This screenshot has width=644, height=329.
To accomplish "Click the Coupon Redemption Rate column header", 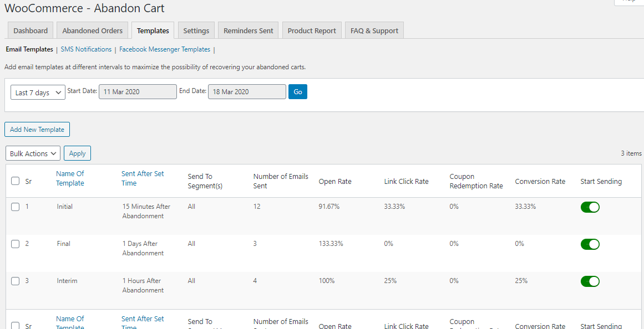I will click(x=476, y=181).
